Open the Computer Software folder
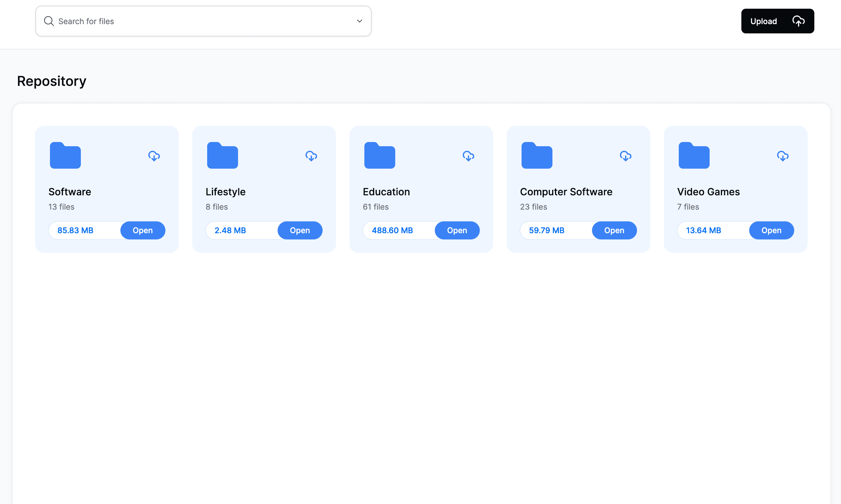Image resolution: width=841 pixels, height=504 pixels. click(614, 230)
